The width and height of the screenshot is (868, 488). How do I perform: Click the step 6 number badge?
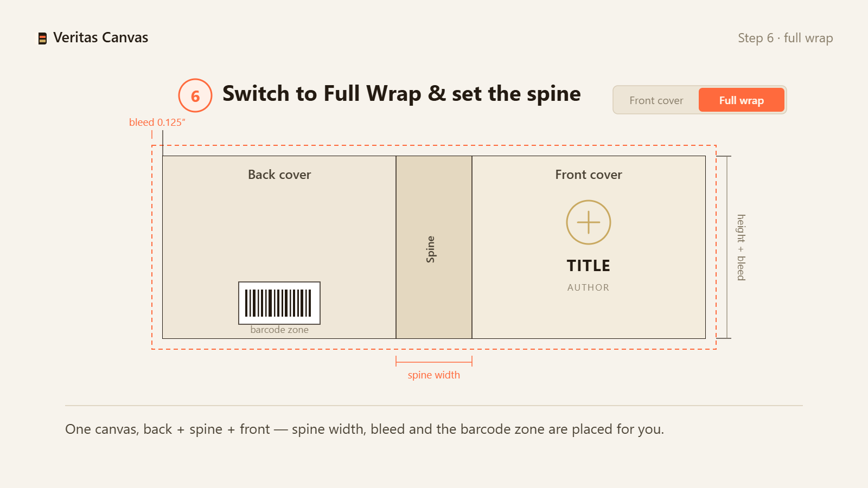195,95
